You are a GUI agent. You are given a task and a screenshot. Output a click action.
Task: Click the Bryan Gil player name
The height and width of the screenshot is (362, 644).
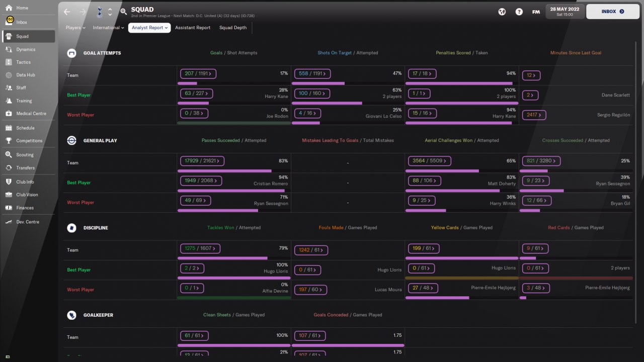point(619,204)
